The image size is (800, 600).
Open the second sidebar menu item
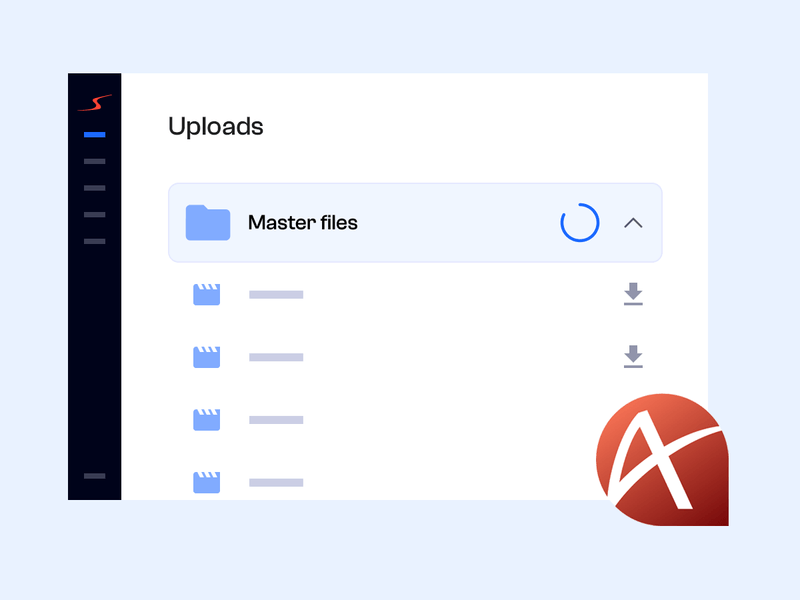click(94, 161)
